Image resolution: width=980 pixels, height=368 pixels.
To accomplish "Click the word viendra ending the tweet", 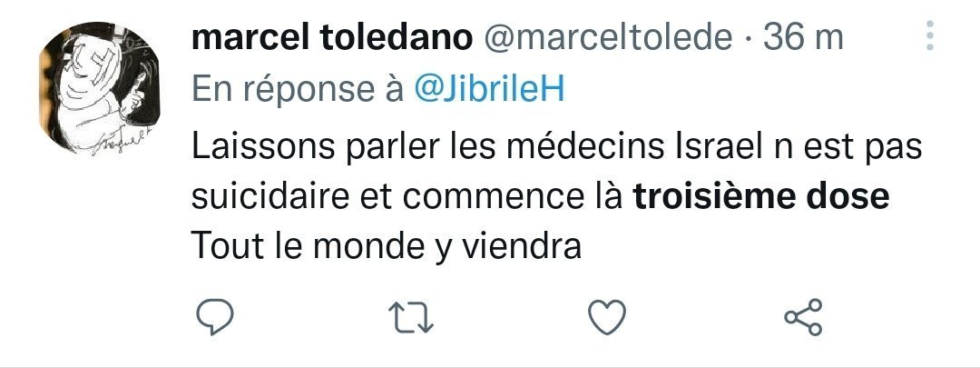I will (521, 244).
